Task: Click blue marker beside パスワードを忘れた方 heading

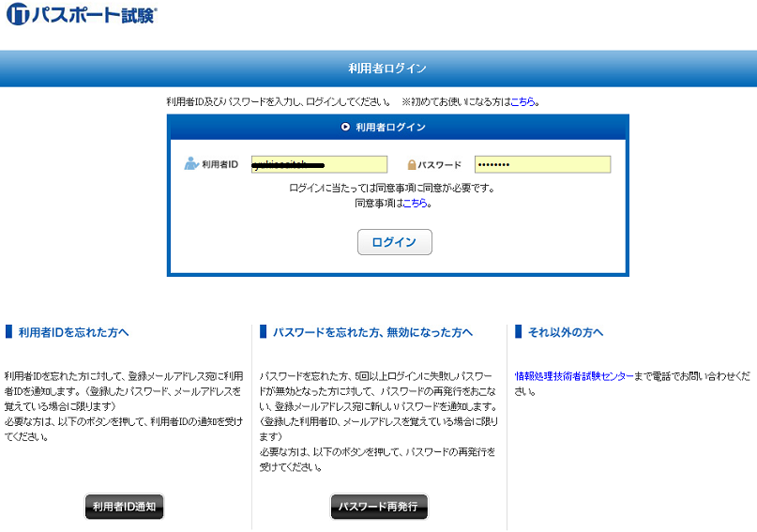Action: pyautogui.click(x=263, y=332)
